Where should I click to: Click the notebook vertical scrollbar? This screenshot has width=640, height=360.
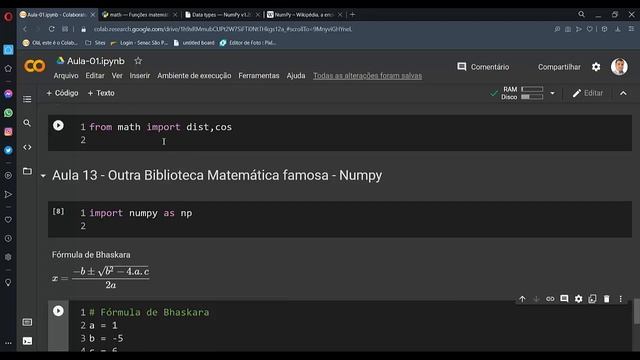pyautogui.click(x=636, y=311)
